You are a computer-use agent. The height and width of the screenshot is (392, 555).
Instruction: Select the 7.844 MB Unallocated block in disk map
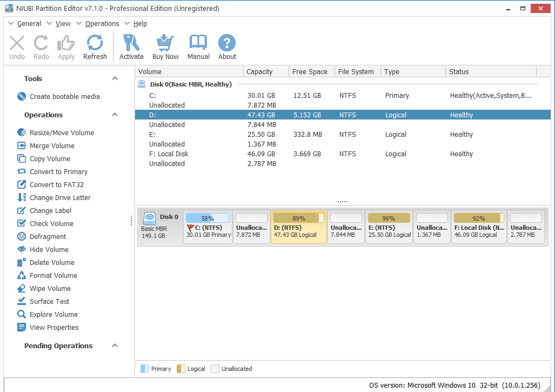pyautogui.click(x=346, y=227)
